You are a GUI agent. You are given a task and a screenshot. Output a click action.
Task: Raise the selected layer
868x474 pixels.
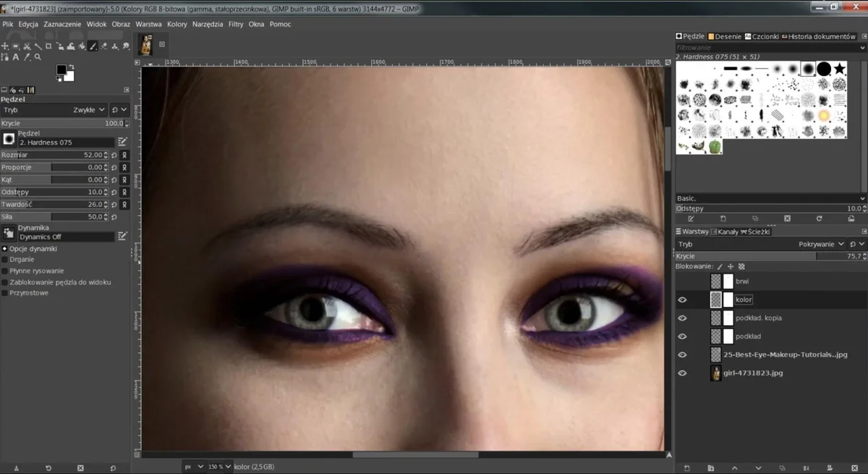[734, 468]
